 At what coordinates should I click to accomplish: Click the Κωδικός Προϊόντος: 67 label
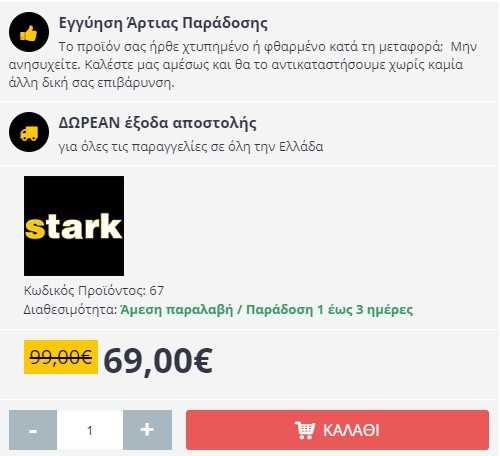(x=94, y=291)
